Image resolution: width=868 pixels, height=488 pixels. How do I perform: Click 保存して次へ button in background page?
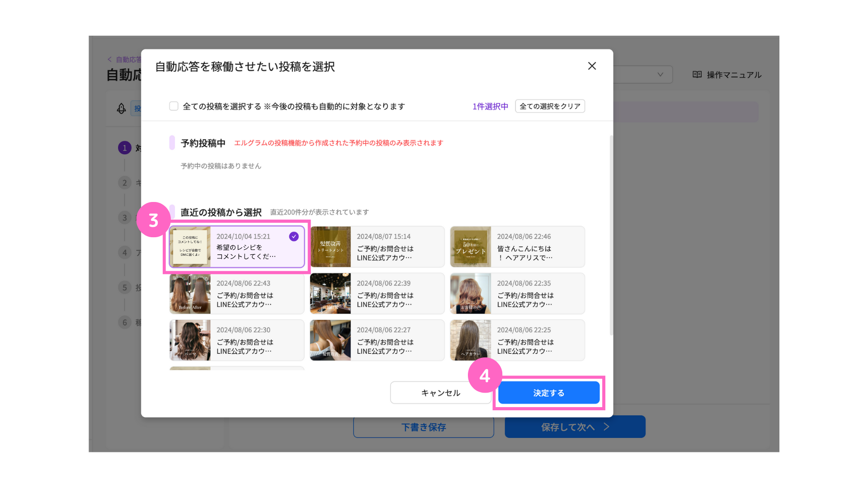tap(575, 427)
